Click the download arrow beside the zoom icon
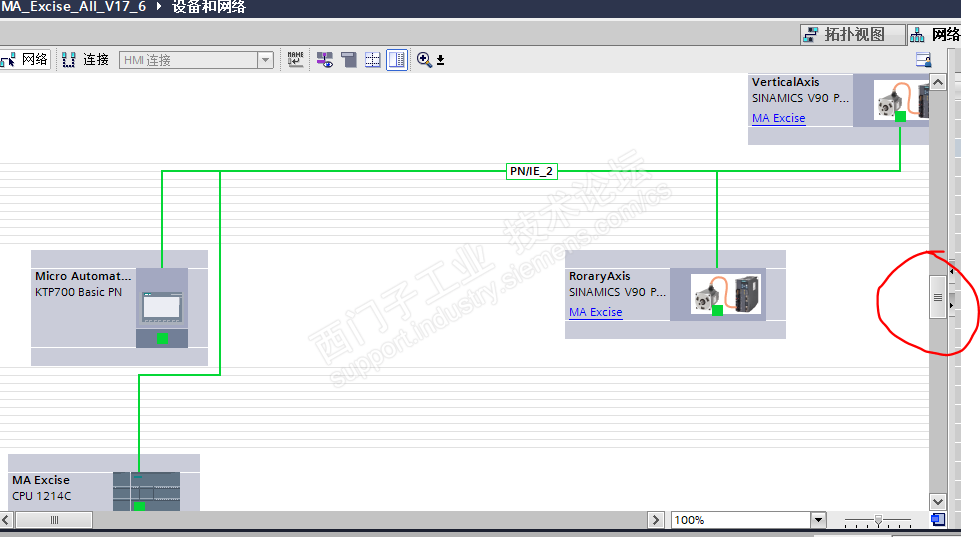Image resolution: width=980 pixels, height=537 pixels. tap(440, 60)
